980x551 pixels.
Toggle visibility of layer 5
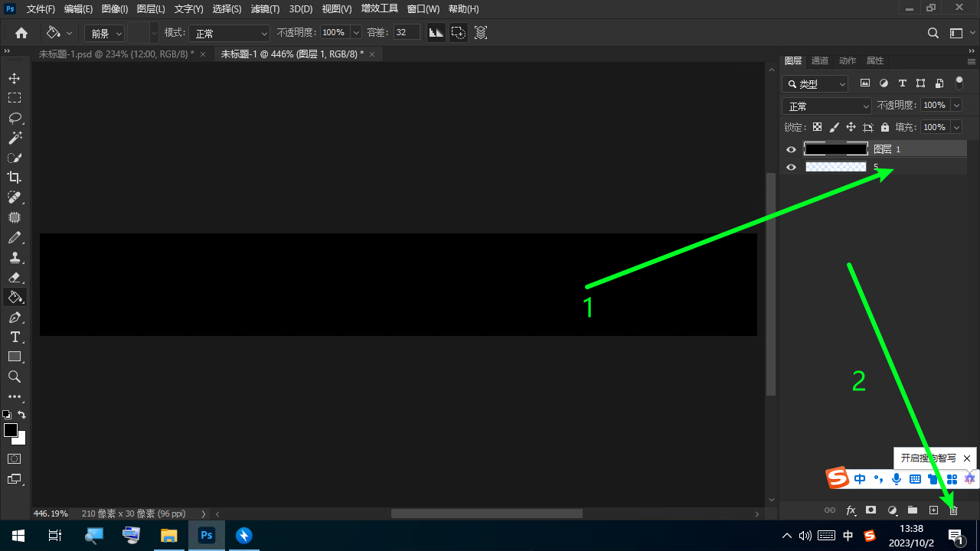point(792,167)
